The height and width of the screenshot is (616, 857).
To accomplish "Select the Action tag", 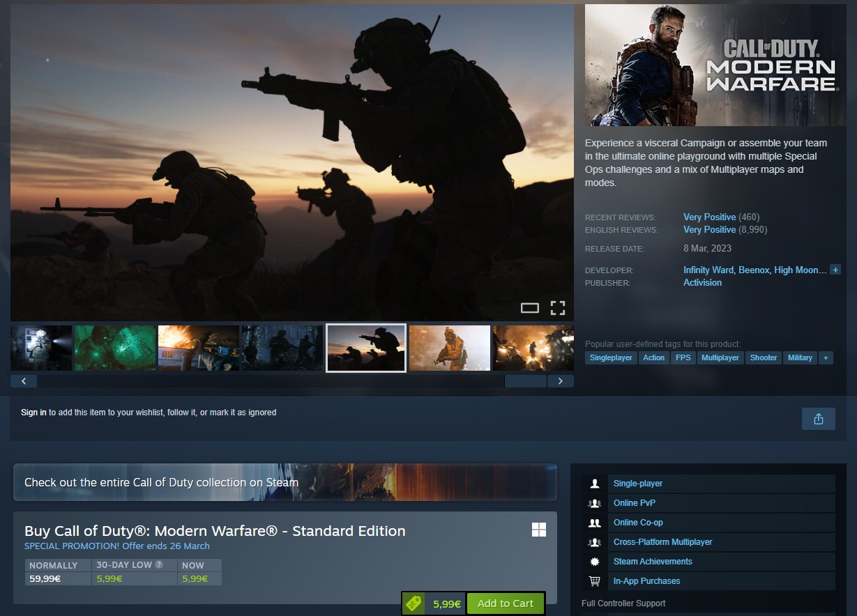I will click(654, 357).
